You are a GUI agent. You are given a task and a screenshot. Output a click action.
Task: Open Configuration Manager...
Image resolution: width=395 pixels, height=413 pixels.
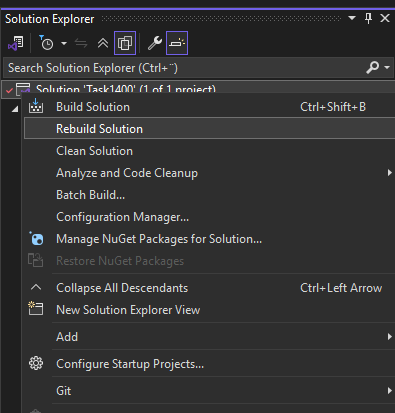click(x=210, y=217)
